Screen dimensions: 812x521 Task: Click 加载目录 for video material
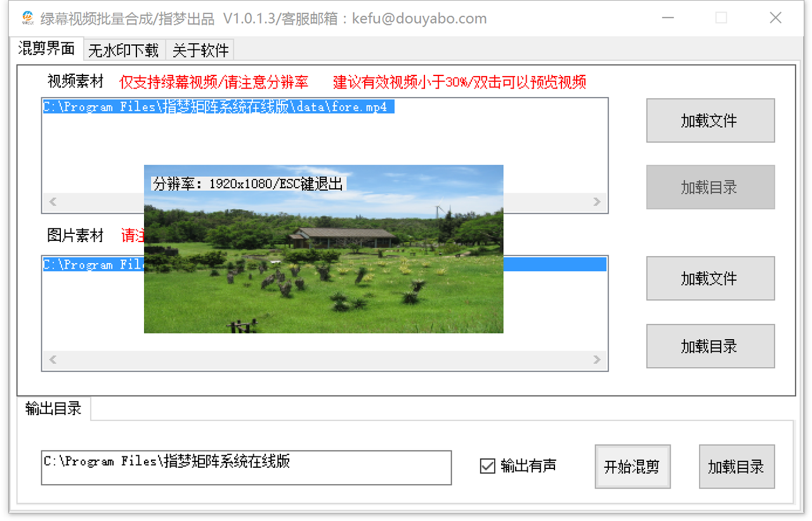pyautogui.click(x=710, y=187)
